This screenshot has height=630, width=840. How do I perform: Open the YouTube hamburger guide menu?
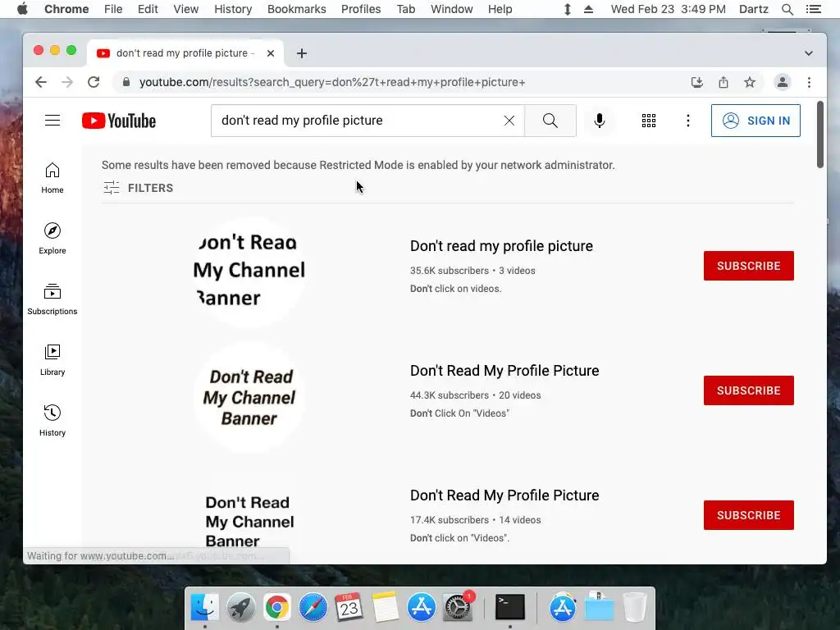tap(52, 121)
